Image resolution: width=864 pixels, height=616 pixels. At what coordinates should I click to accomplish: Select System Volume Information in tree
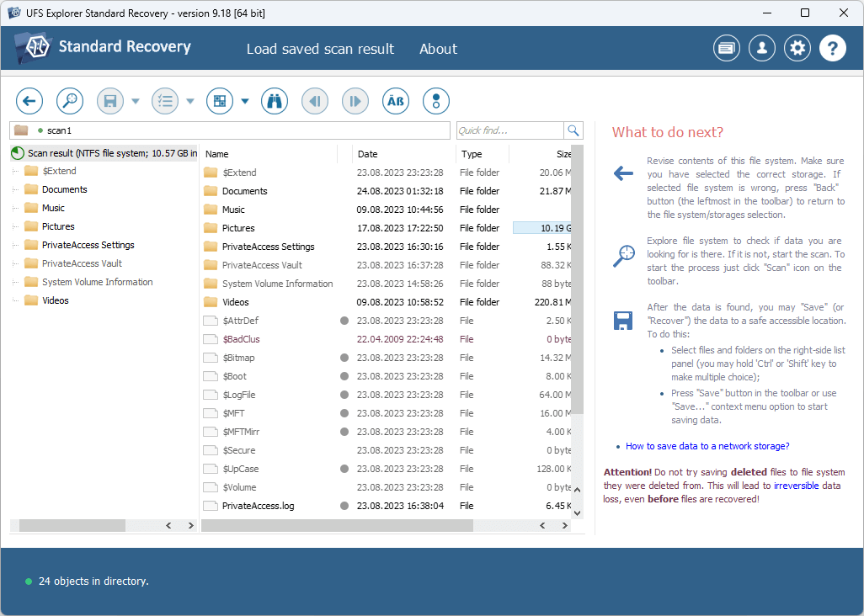(x=97, y=282)
